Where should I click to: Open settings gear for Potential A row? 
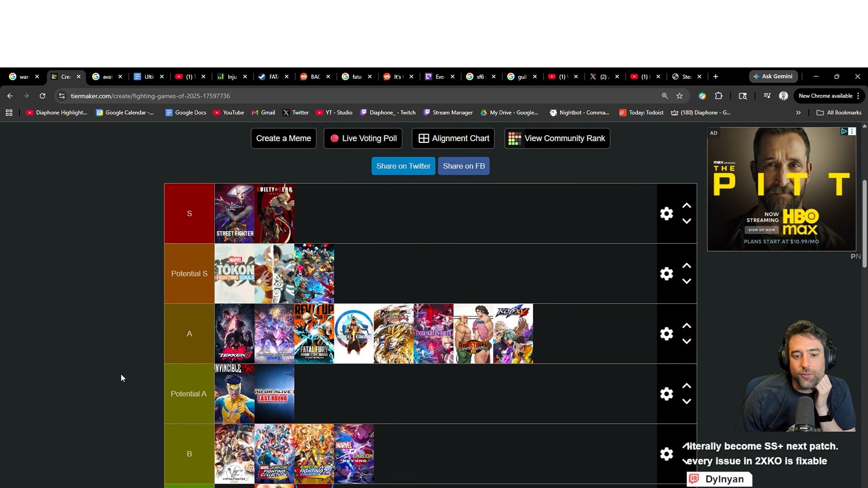point(666,394)
